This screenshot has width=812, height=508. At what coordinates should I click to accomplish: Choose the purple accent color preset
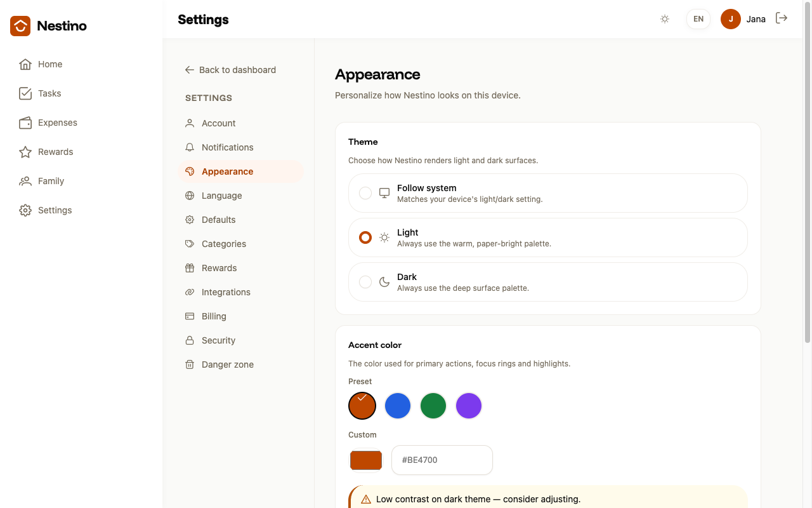click(x=469, y=406)
